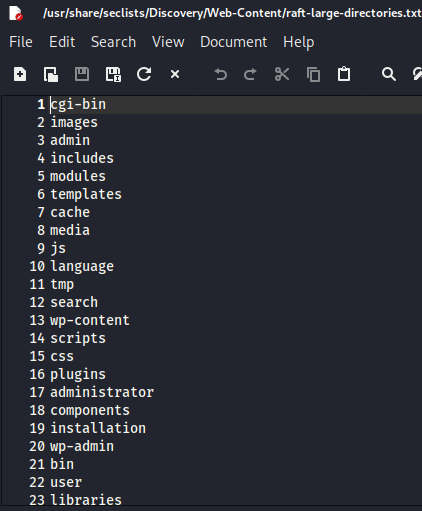Click the line 'modules'

coord(78,176)
